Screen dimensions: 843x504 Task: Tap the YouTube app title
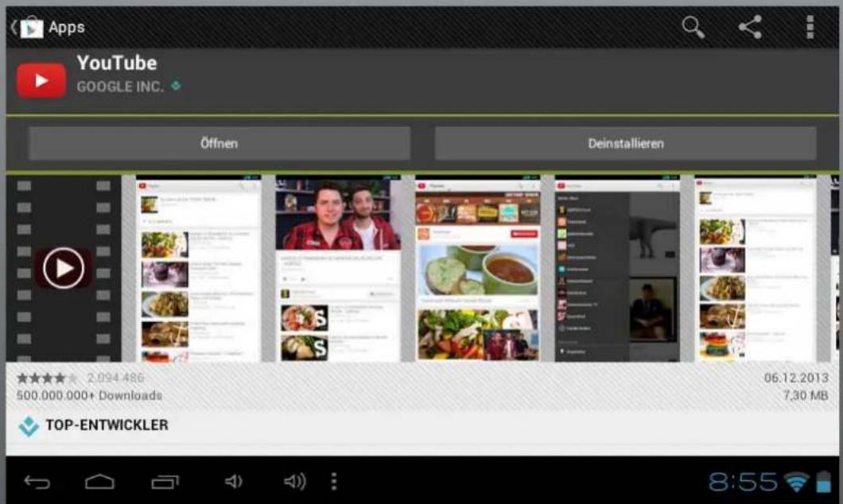[117, 63]
